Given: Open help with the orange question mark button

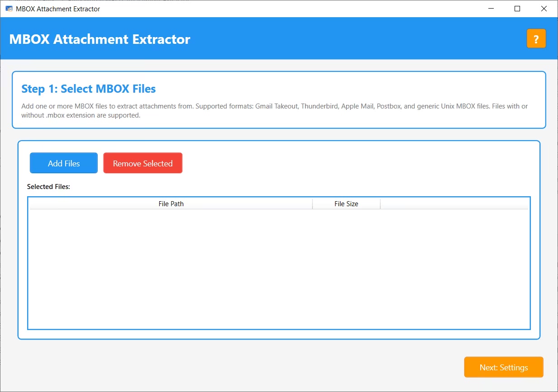Looking at the screenshot, I should pos(536,39).
